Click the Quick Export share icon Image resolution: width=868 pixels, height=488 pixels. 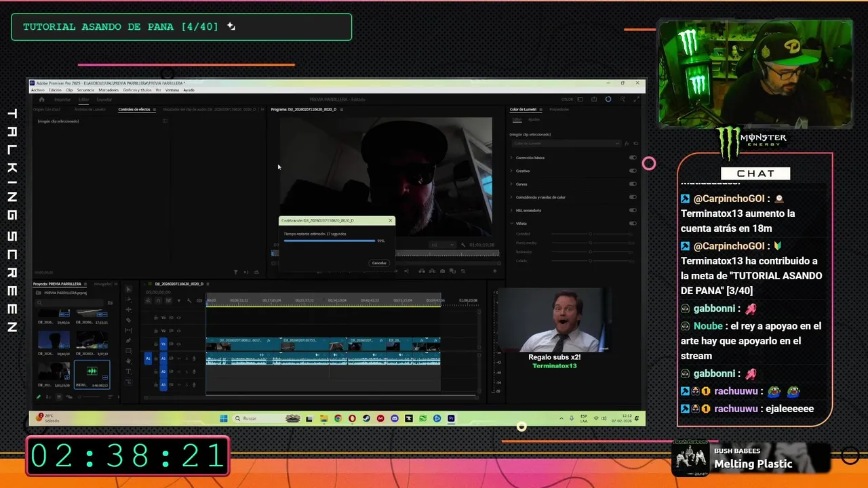(x=594, y=100)
